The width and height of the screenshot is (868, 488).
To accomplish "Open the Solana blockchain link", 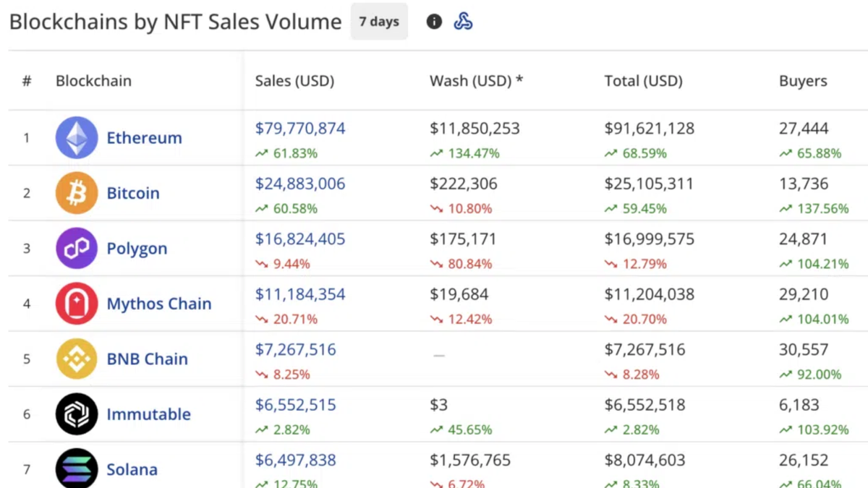I will coord(132,469).
